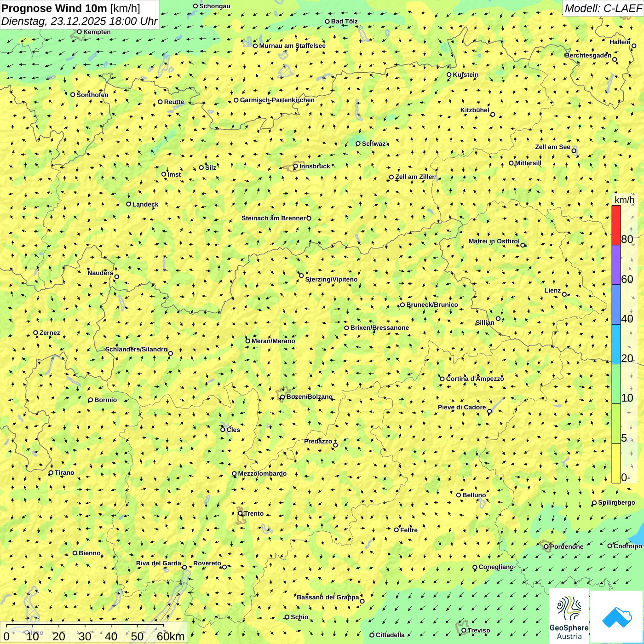Click the 'Codroipo' label
Image resolution: width=644 pixels, height=644 pixels.
click(628, 546)
